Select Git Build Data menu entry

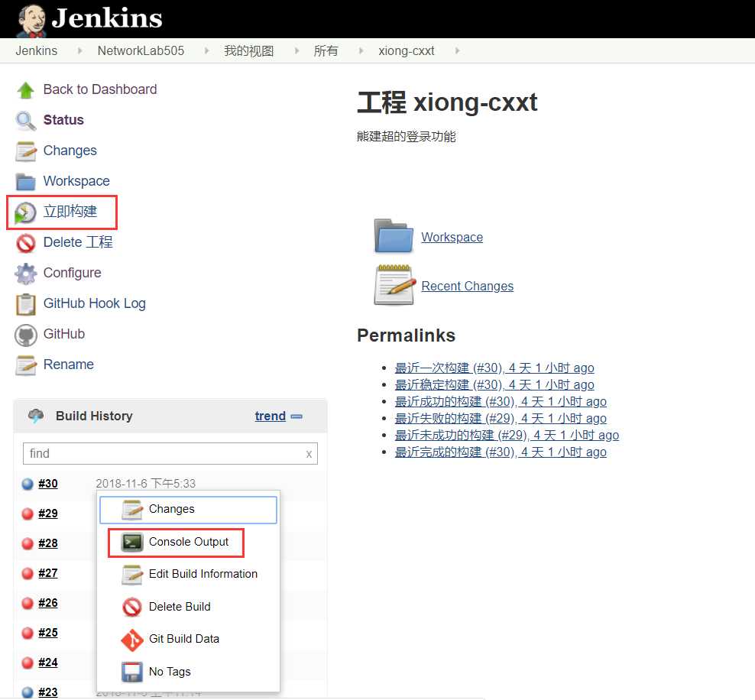click(x=188, y=640)
